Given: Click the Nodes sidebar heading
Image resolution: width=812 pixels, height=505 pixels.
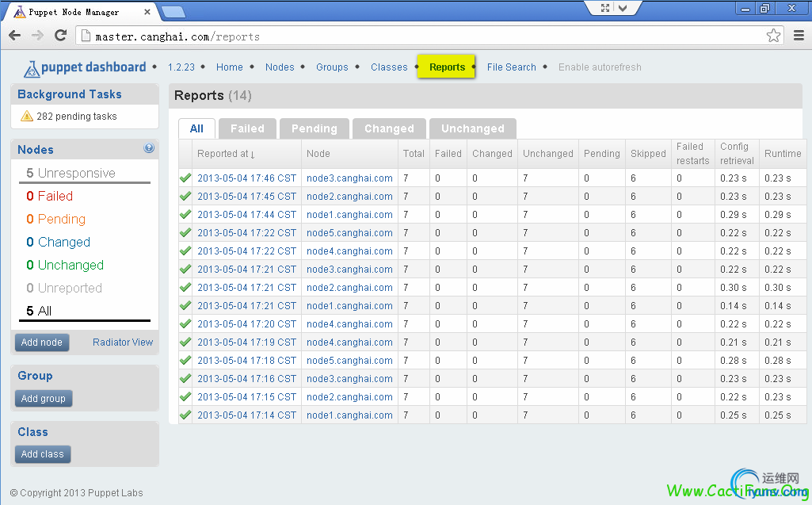Looking at the screenshot, I should tap(36, 150).
